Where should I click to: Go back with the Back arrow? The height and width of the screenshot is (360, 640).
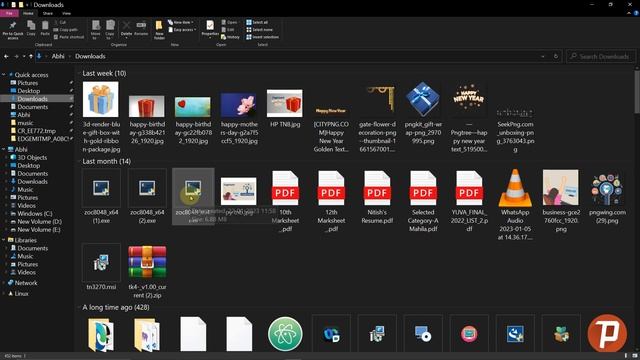point(6,56)
